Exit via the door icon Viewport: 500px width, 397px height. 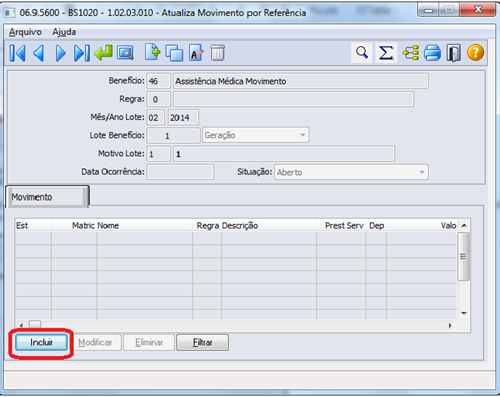point(454,53)
